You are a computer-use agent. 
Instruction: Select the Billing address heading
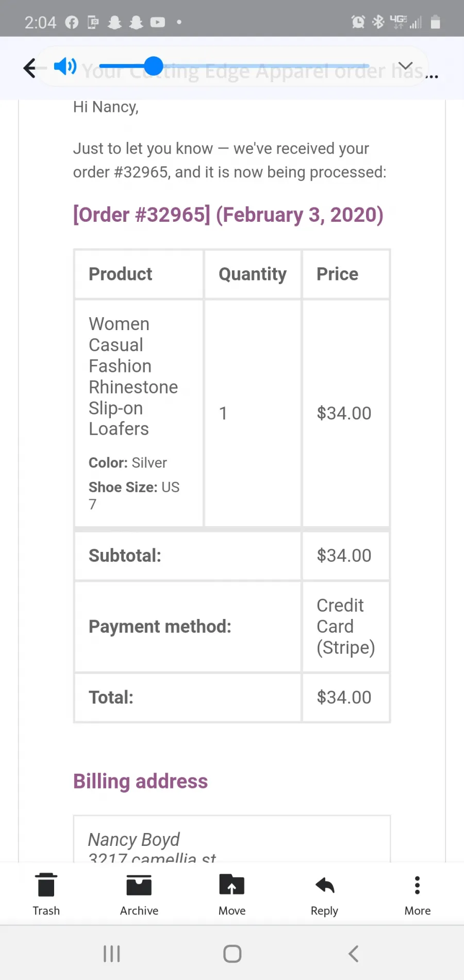click(140, 781)
